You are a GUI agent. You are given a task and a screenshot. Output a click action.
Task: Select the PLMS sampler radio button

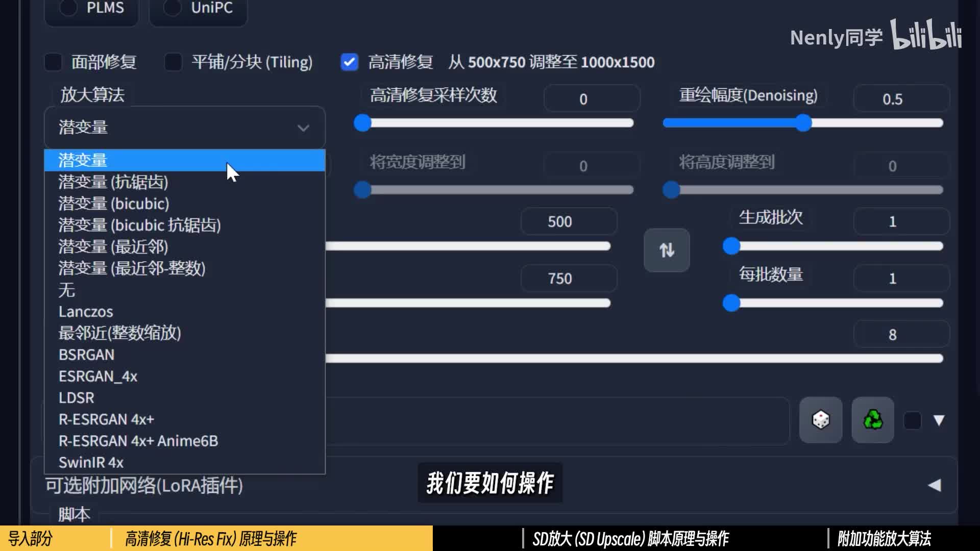point(69,8)
